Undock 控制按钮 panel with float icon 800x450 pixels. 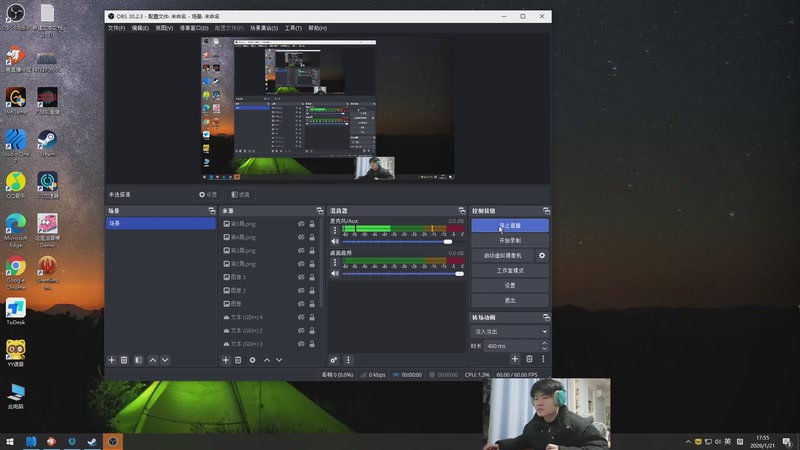pyautogui.click(x=546, y=211)
